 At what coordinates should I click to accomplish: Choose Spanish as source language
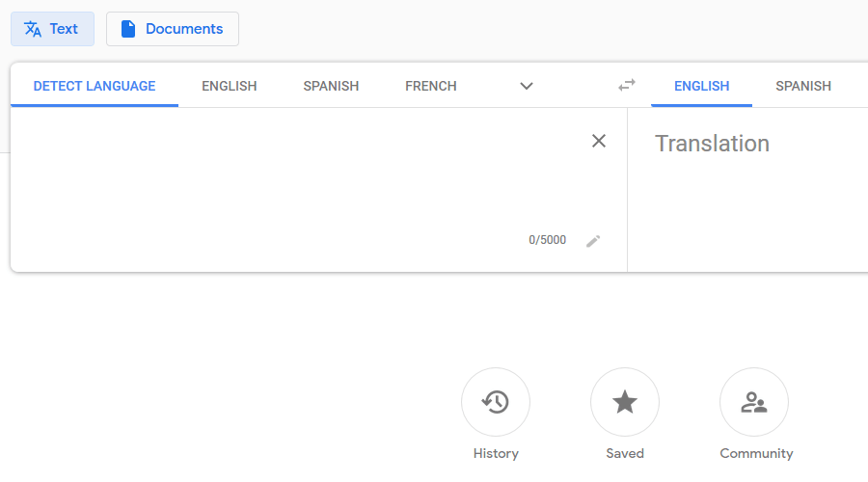pos(331,86)
